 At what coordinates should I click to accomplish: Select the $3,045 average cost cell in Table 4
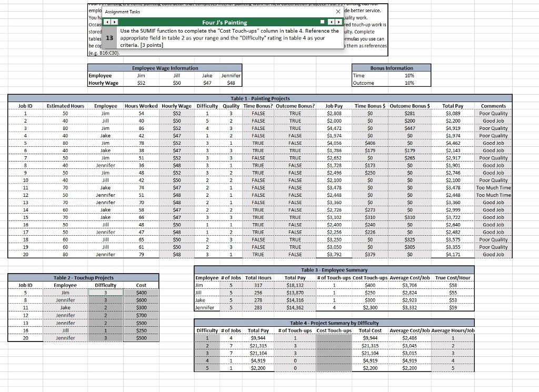(410, 346)
